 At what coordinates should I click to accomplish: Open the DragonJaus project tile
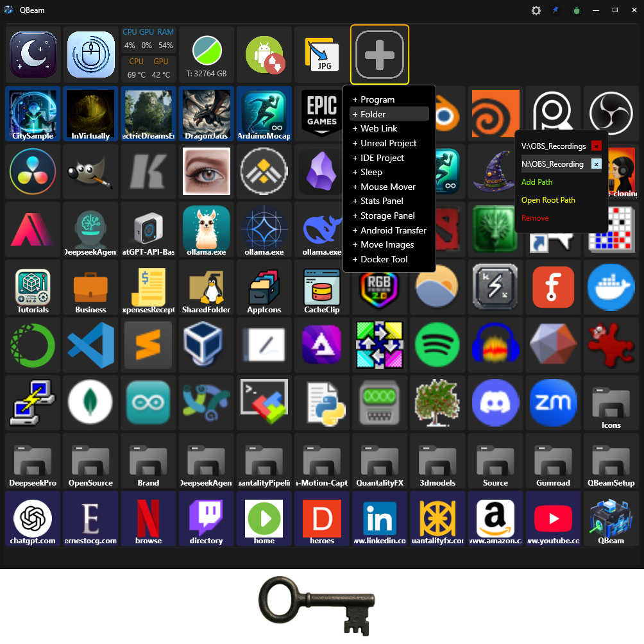coord(207,114)
